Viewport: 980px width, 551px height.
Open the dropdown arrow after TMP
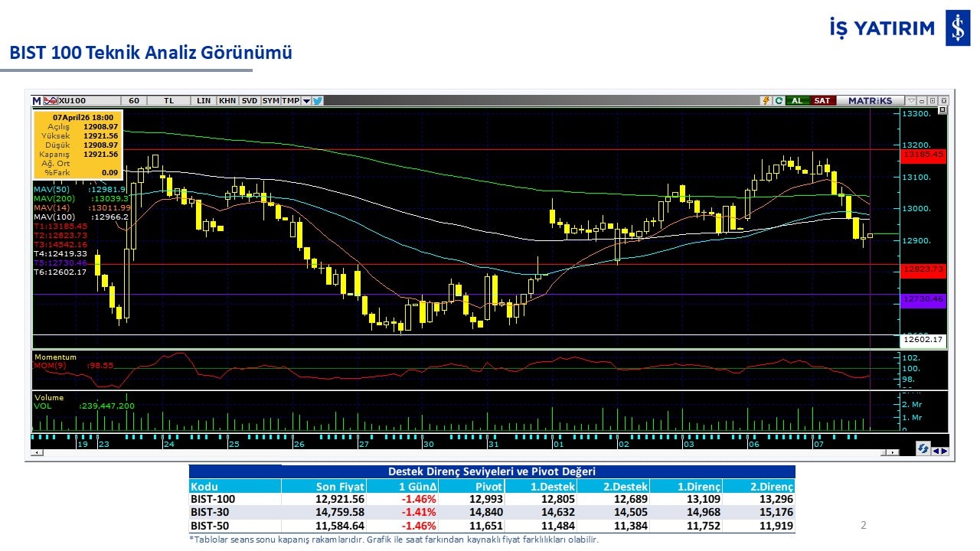(306, 100)
